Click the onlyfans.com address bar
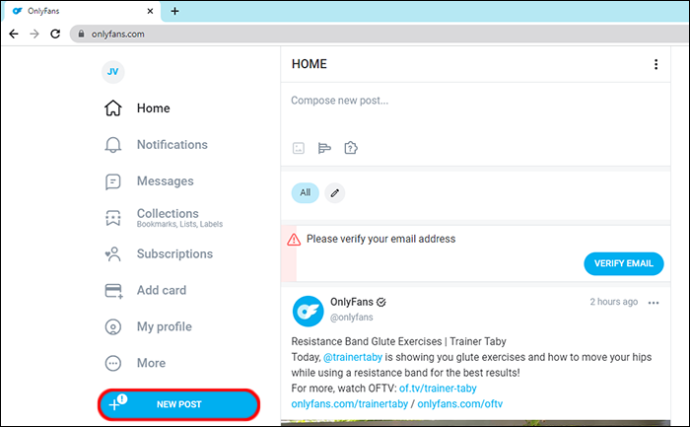Image resolution: width=690 pixels, height=427 pixels. [x=378, y=34]
